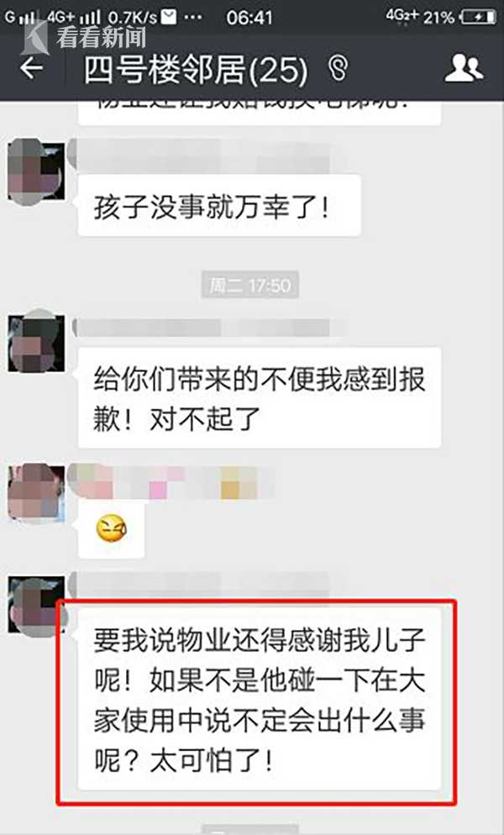Tap the mail notification icon in status bar
Image resolution: width=504 pixels, height=835 pixels.
click(169, 17)
